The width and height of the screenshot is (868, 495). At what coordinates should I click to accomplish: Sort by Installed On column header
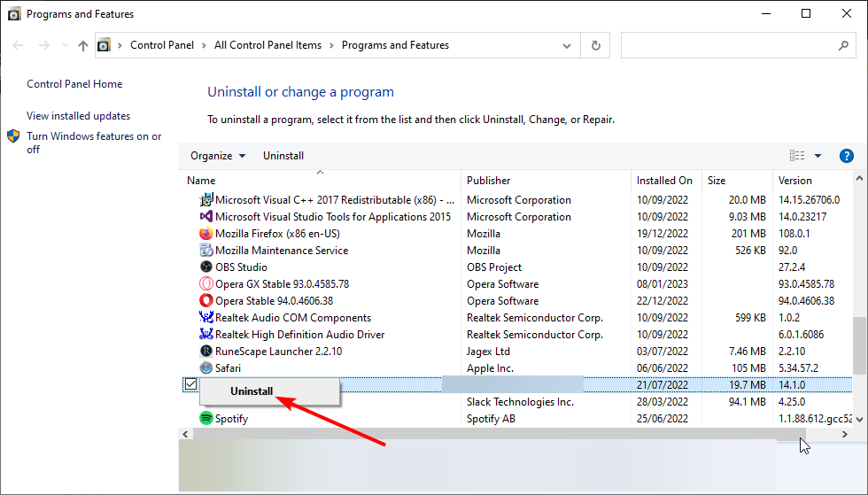pos(664,181)
